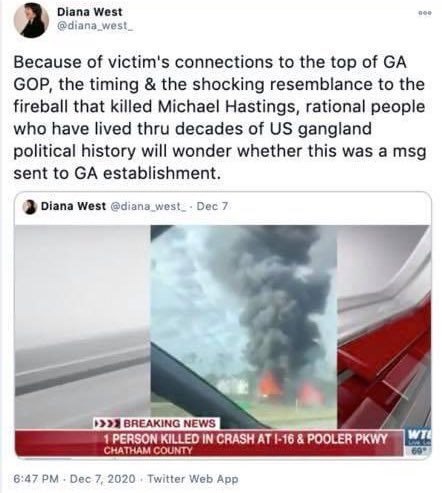
Task: Open the crash smoke video thumbnail
Action: (x=244, y=327)
